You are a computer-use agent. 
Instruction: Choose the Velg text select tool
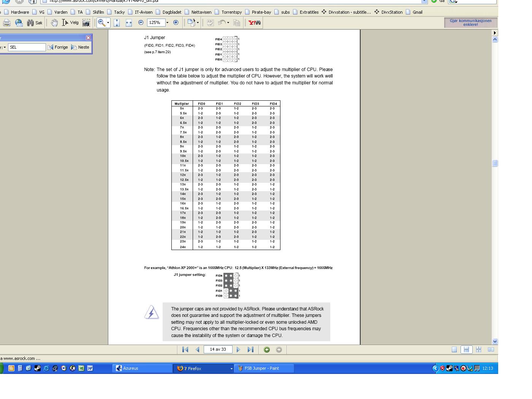pos(70,23)
